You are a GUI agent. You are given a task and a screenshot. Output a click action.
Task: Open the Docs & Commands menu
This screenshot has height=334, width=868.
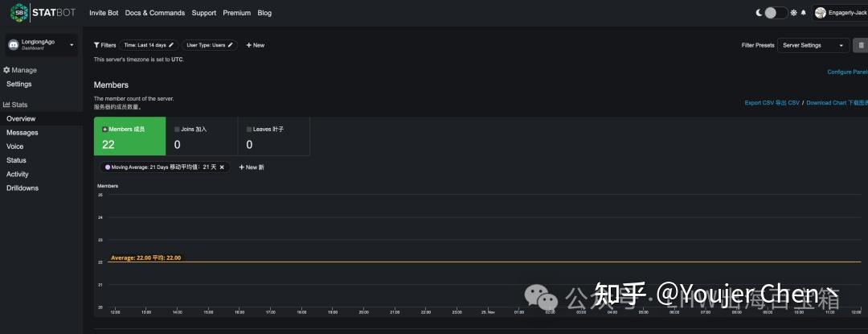coord(154,13)
